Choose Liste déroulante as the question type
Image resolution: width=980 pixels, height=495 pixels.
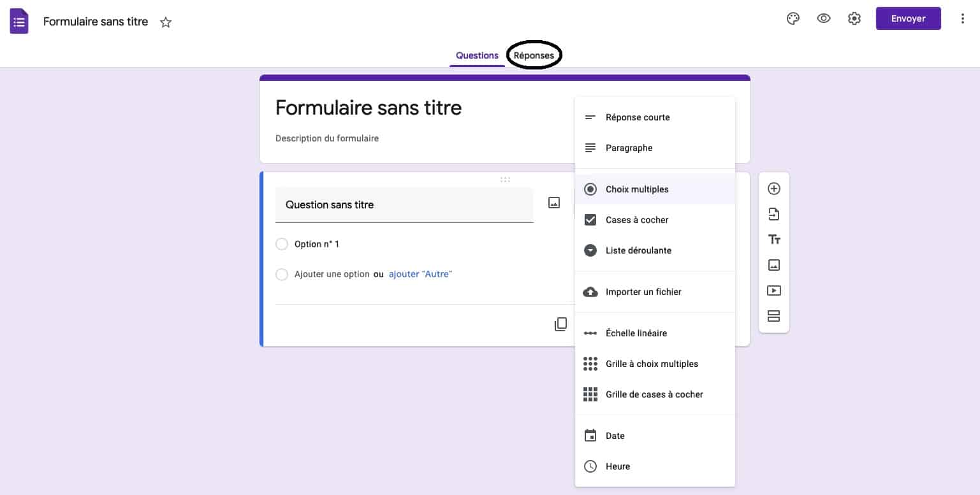click(638, 250)
